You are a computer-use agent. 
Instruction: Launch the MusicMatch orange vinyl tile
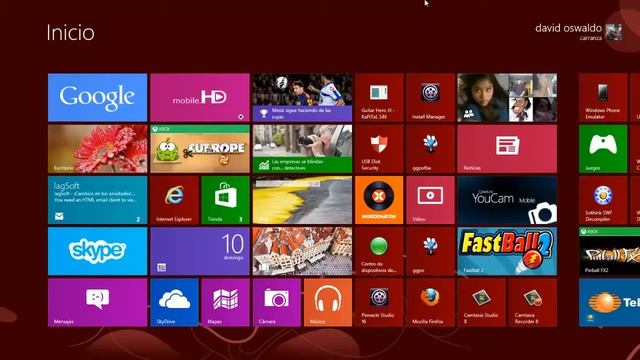point(379,200)
